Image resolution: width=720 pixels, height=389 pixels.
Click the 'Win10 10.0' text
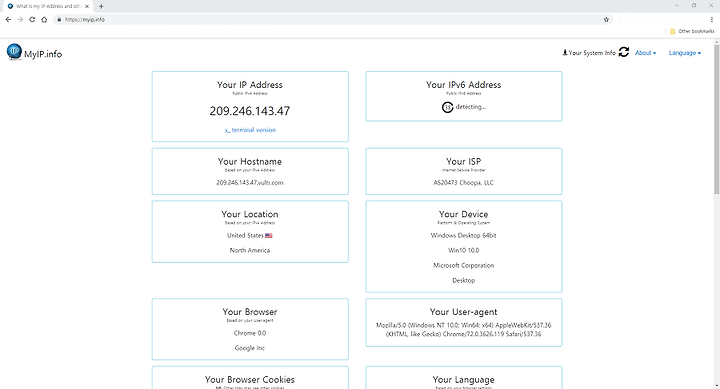(463, 250)
